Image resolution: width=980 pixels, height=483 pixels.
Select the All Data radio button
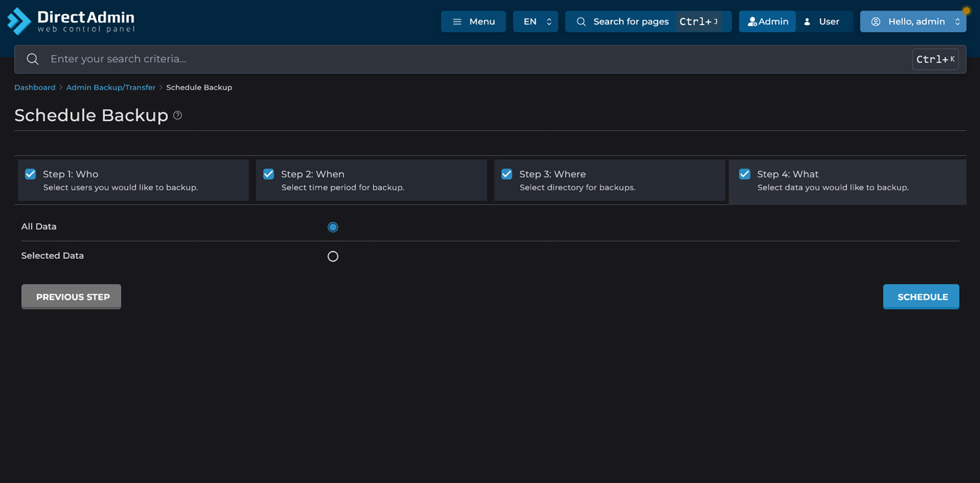click(x=333, y=227)
